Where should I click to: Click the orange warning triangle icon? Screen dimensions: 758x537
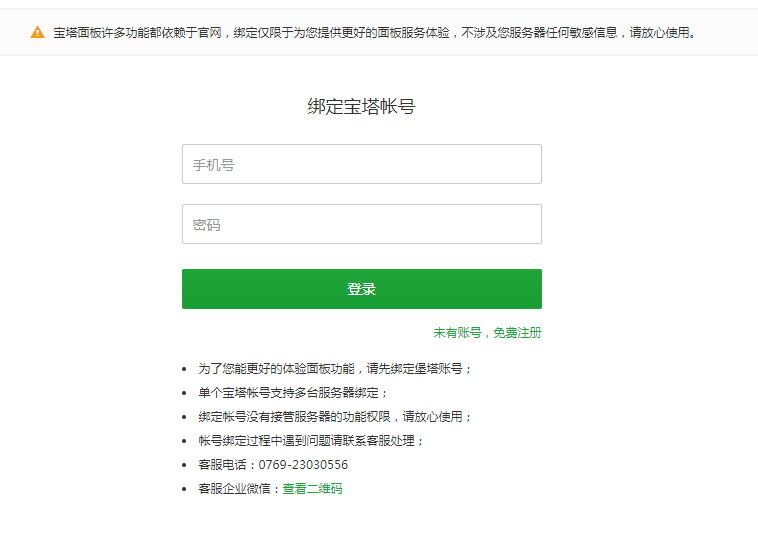[x=37, y=32]
